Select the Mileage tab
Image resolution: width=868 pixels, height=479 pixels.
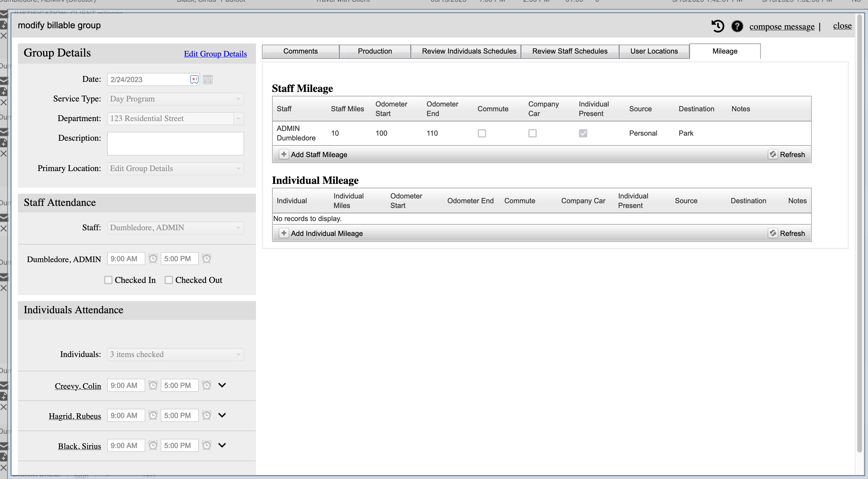725,51
